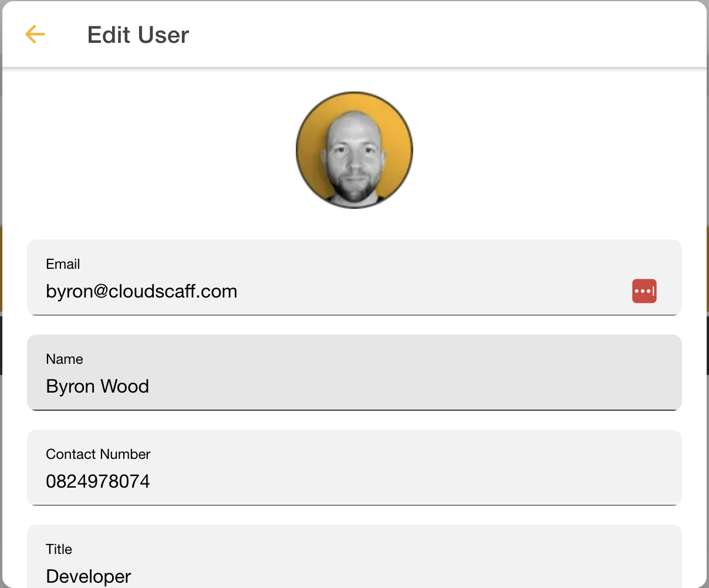Screen dimensions: 709x588
Task: Click the Email field label
Action: 63,264
